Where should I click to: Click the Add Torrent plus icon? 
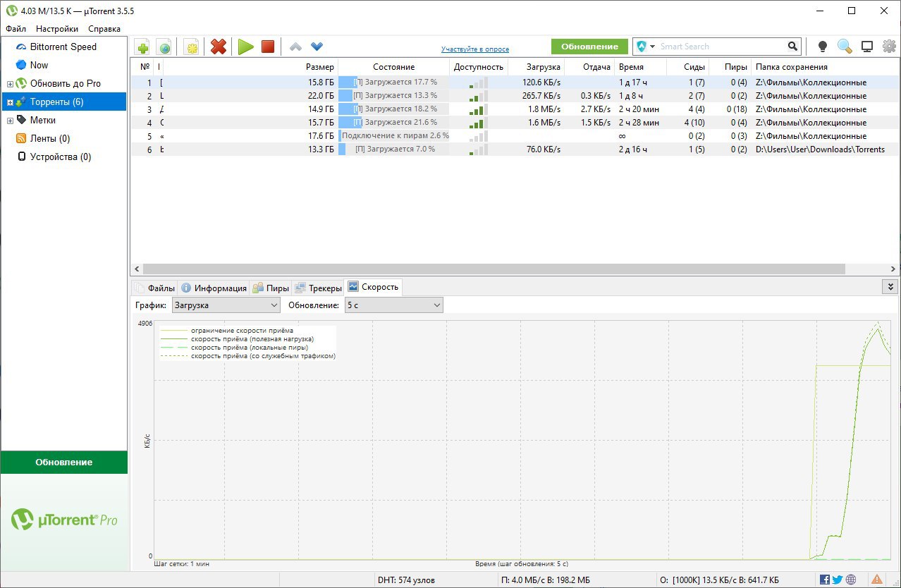coord(143,47)
